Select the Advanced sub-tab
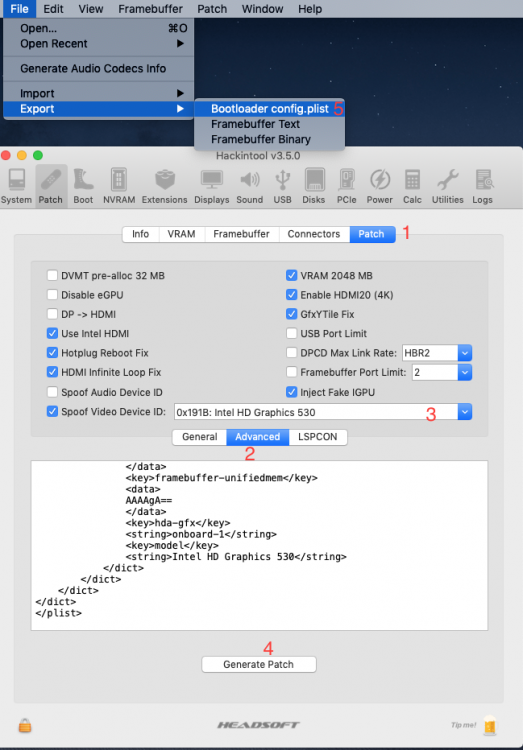The width and height of the screenshot is (523, 750). tap(257, 437)
